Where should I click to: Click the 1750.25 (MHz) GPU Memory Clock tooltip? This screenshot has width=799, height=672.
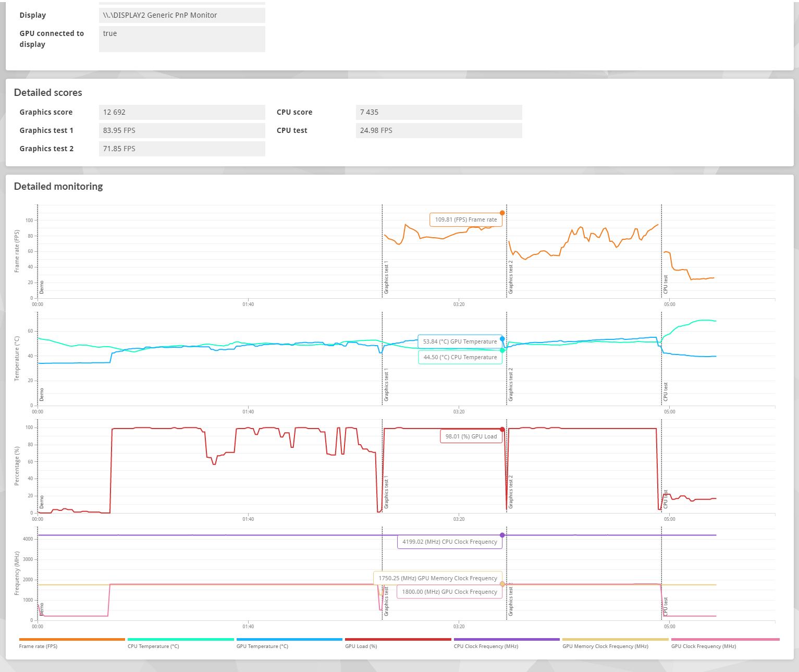[438, 578]
